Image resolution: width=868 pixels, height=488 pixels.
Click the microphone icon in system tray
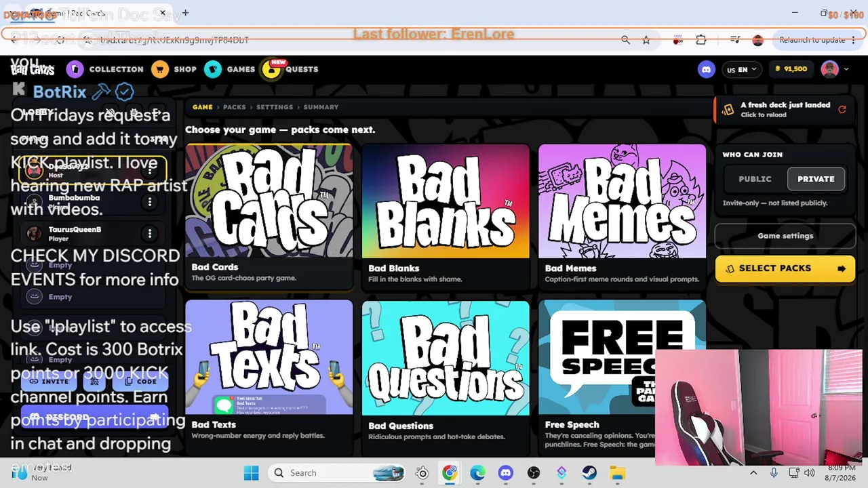pyautogui.click(x=774, y=472)
